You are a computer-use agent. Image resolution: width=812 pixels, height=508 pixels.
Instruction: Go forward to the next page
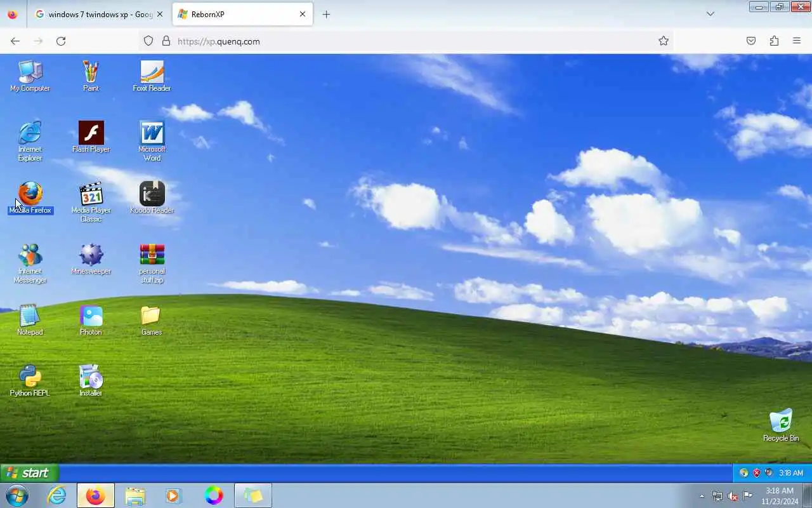coord(38,41)
